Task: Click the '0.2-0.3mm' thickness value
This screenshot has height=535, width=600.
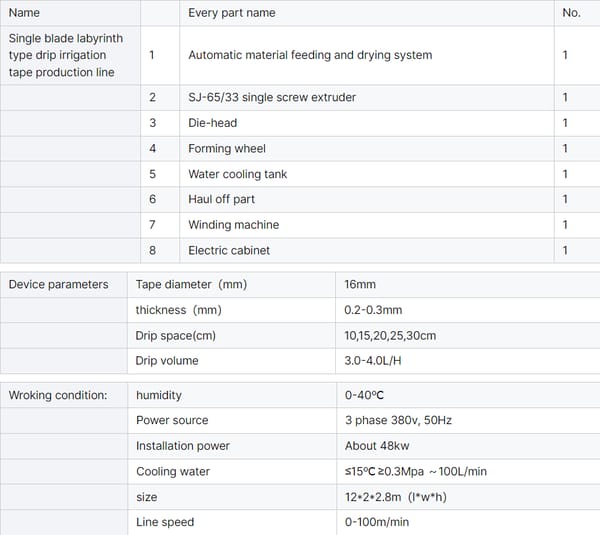Action: [373, 310]
